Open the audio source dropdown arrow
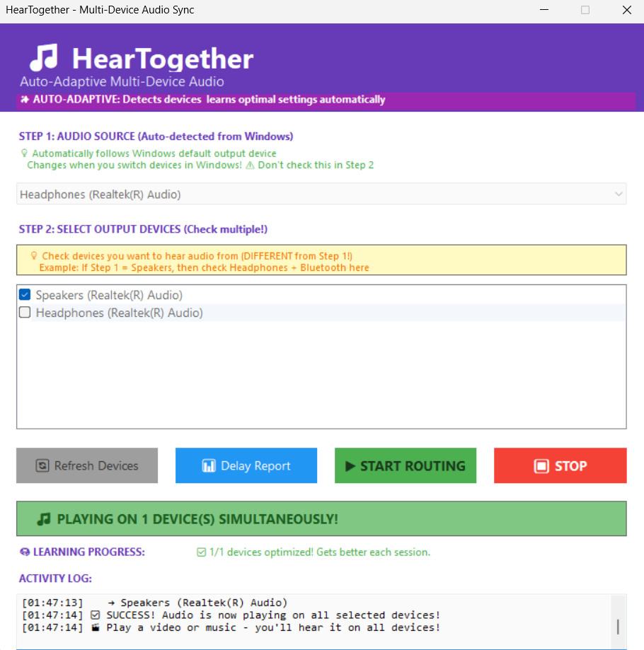 coord(619,194)
